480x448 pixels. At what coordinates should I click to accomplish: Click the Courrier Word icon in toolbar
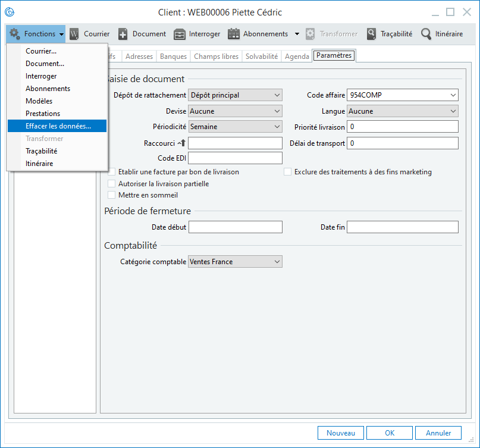[74, 34]
